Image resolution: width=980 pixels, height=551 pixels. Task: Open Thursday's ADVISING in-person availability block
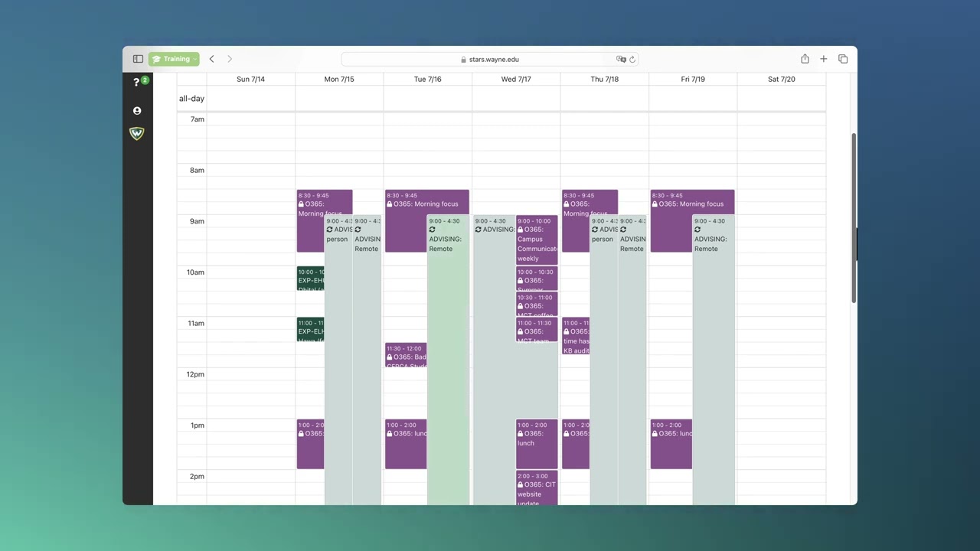(603, 360)
